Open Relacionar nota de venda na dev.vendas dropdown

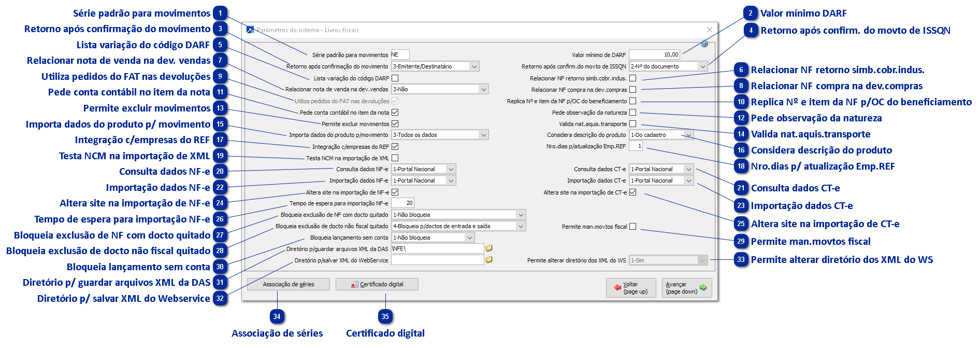(x=440, y=89)
